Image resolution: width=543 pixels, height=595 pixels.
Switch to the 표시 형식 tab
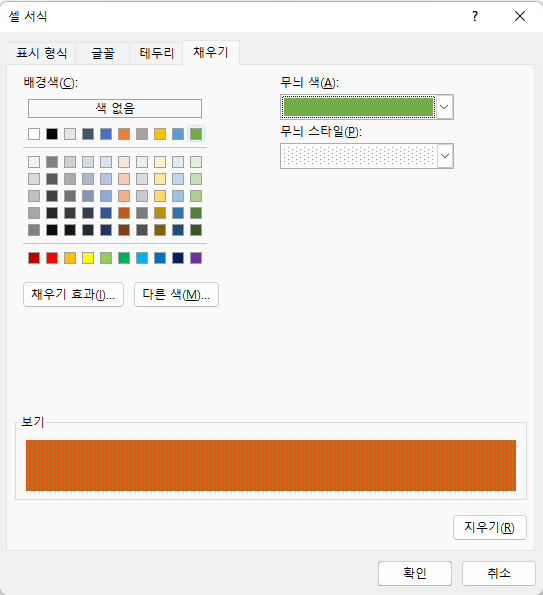(42, 53)
